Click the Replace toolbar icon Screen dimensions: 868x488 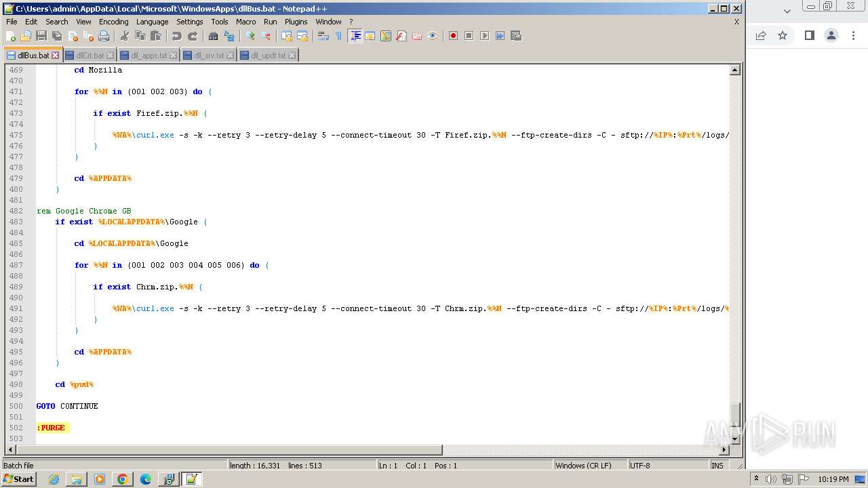coord(229,36)
